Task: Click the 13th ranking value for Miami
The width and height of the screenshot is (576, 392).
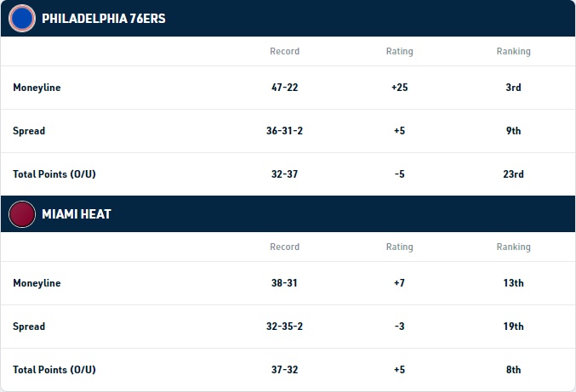Action: coord(514,283)
